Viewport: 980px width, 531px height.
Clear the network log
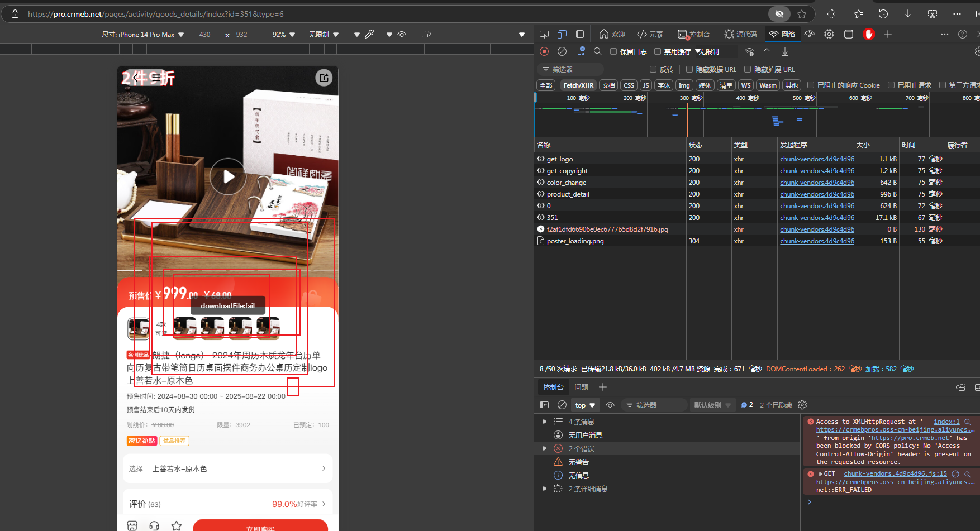pyautogui.click(x=562, y=51)
